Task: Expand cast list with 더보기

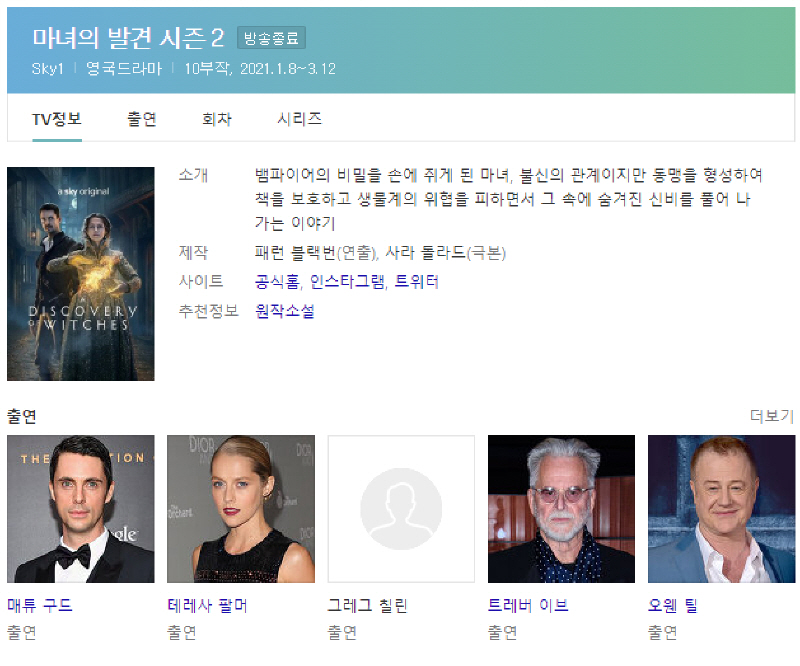Action: click(771, 416)
